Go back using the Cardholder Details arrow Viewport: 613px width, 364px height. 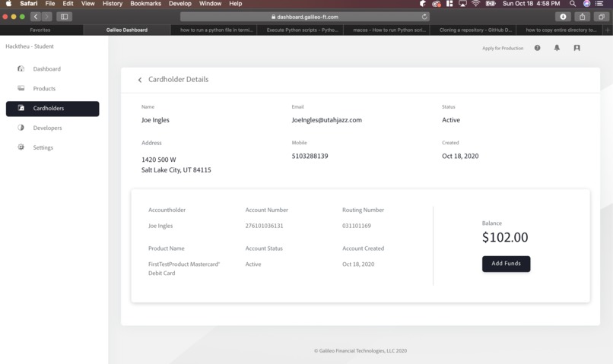click(x=140, y=80)
